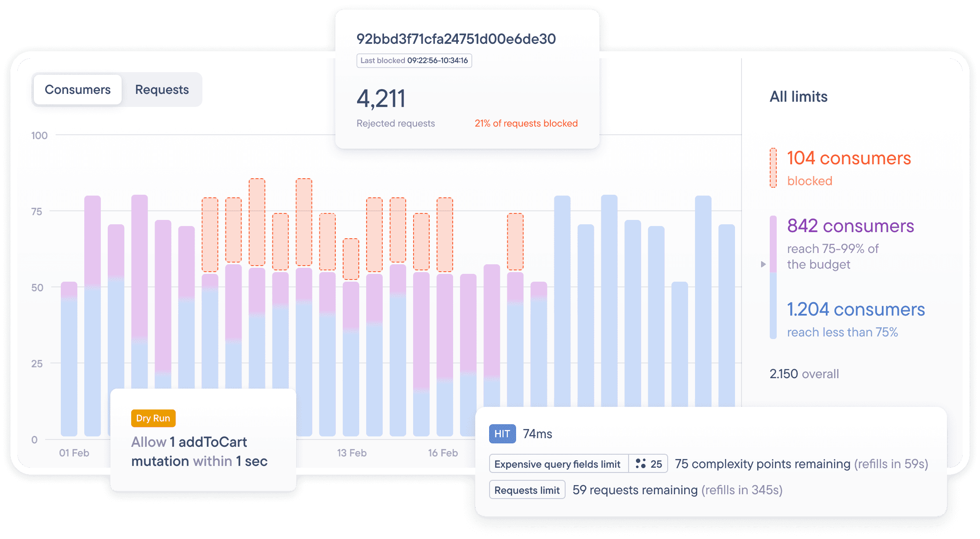Click the blue less than 75% legend bar
This screenshot has width=980, height=539.
[773, 306]
